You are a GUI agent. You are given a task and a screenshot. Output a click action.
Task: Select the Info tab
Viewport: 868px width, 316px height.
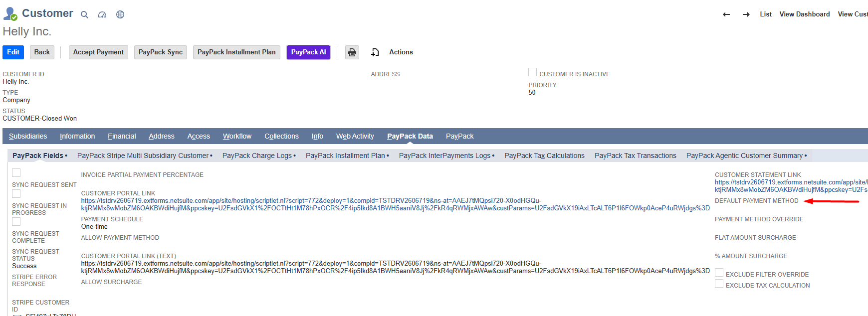point(318,136)
